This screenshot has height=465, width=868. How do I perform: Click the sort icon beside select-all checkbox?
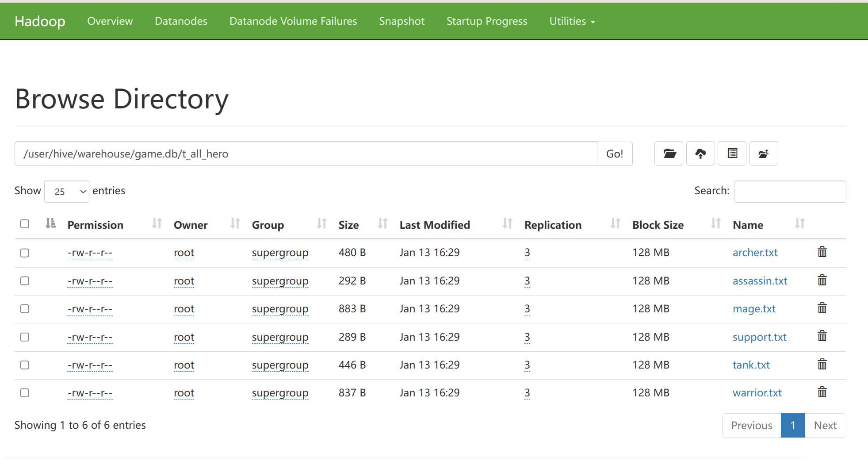[x=51, y=223]
